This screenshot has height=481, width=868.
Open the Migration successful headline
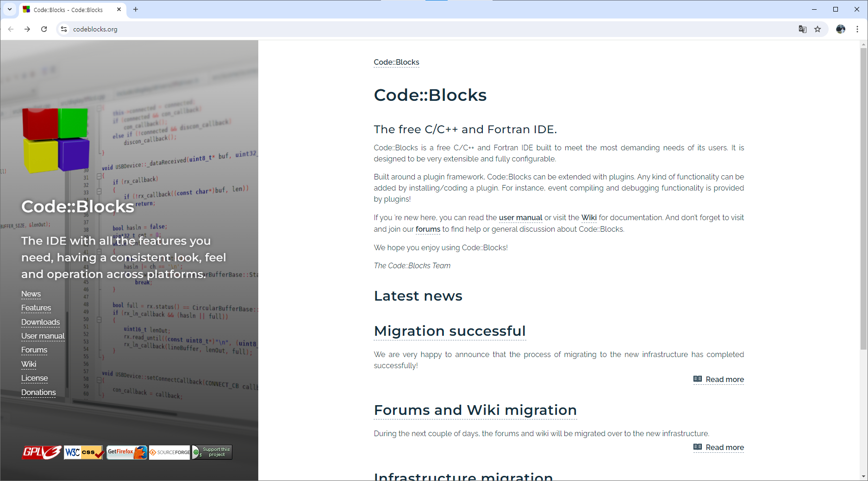pos(450,331)
